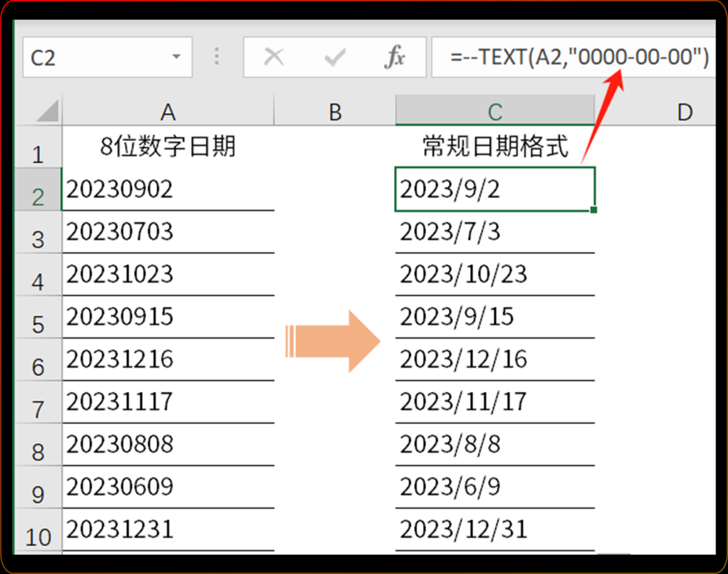Image resolution: width=728 pixels, height=574 pixels.
Task: Select cell containing 20231231
Action: click(x=168, y=531)
